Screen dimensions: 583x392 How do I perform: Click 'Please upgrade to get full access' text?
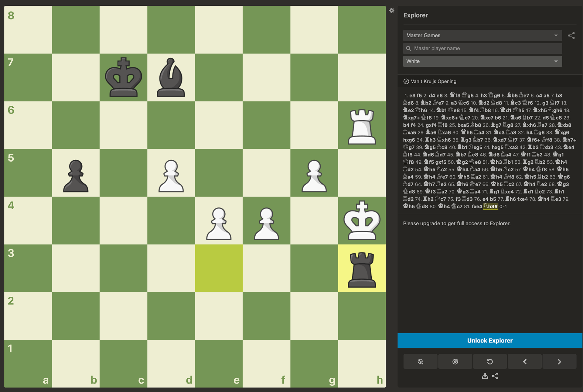pos(457,223)
